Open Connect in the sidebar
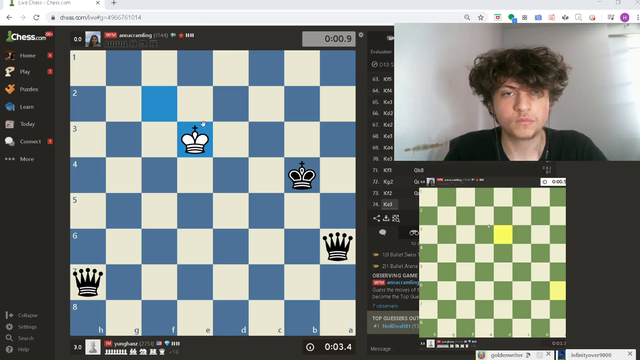The height and width of the screenshot is (360, 640). pos(30,142)
